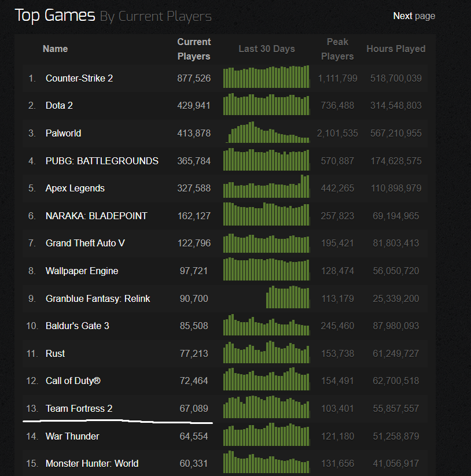The width and height of the screenshot is (471, 476).
Task: Select hours played value 25,339,200
Action: 396,298
